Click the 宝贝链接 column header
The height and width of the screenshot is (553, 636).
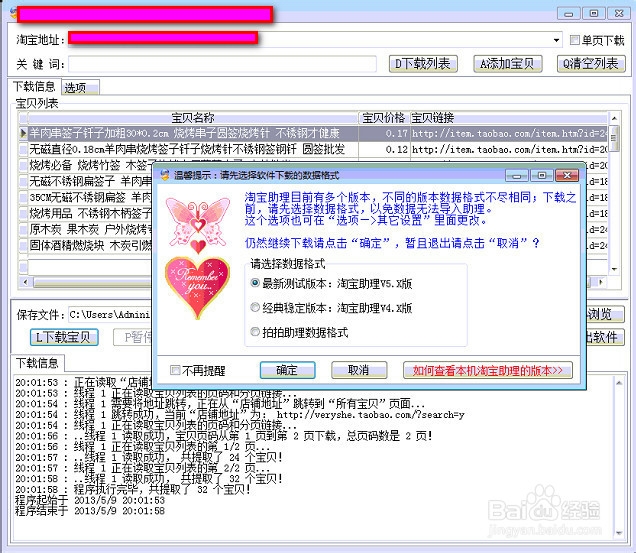(x=509, y=118)
